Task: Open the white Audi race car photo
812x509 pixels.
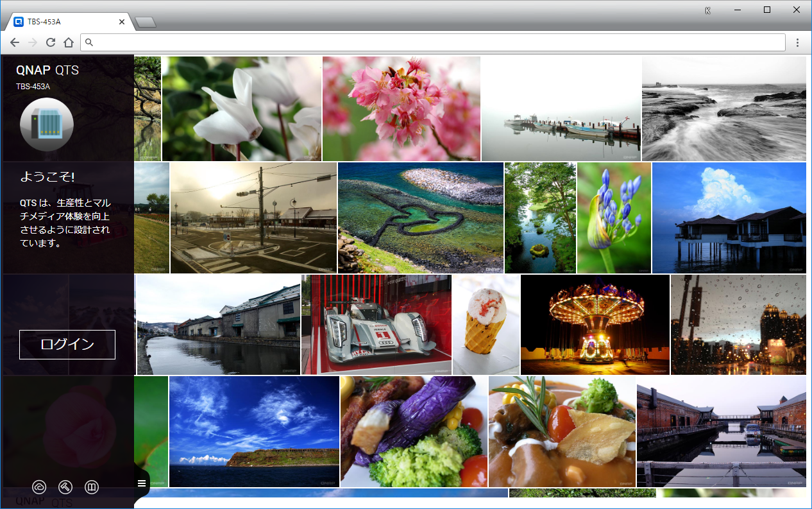Action: click(376, 325)
